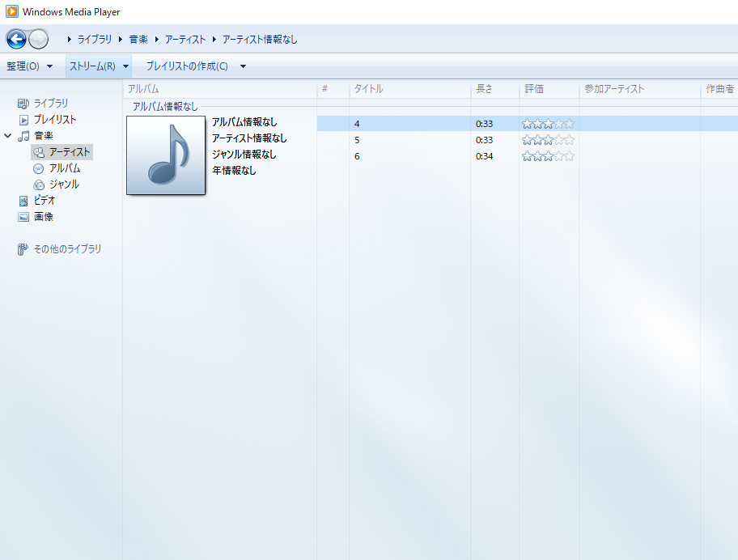The width and height of the screenshot is (738, 560).
Task: Collapse the 音楽 tree node chevron
Action: pos(7,135)
